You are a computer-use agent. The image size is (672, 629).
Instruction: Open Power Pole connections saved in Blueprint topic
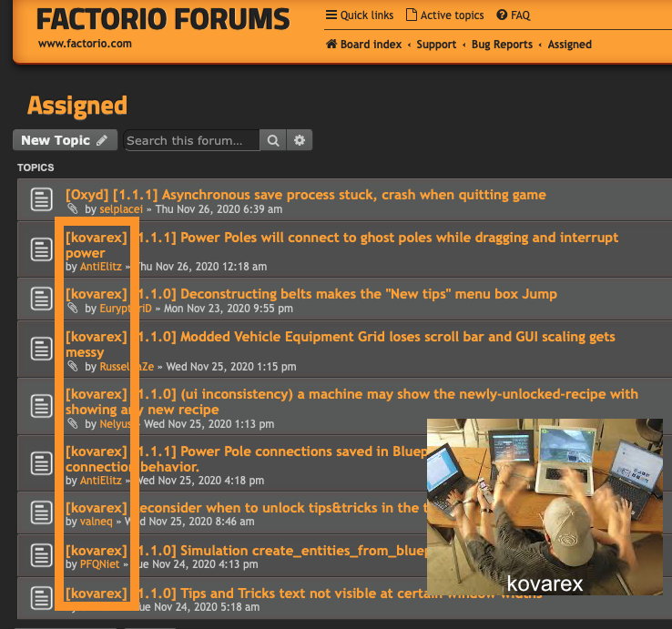tap(246, 459)
